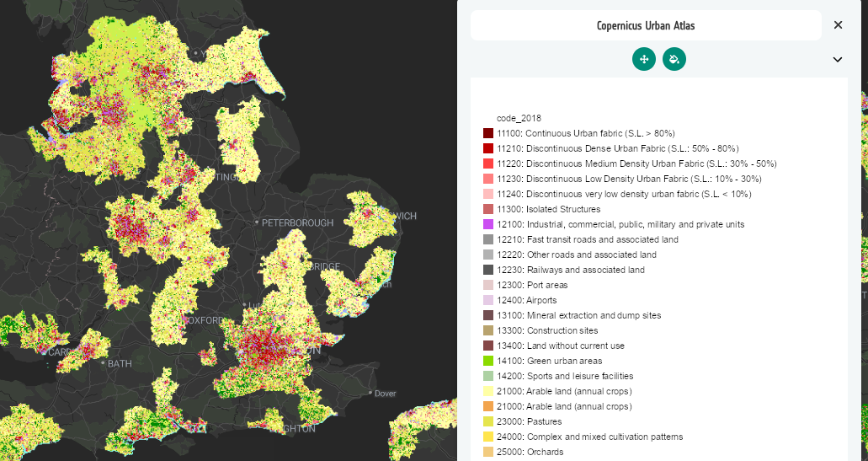
Task: Click the 11230 Low Density Urban Fabric swatch
Action: point(488,179)
